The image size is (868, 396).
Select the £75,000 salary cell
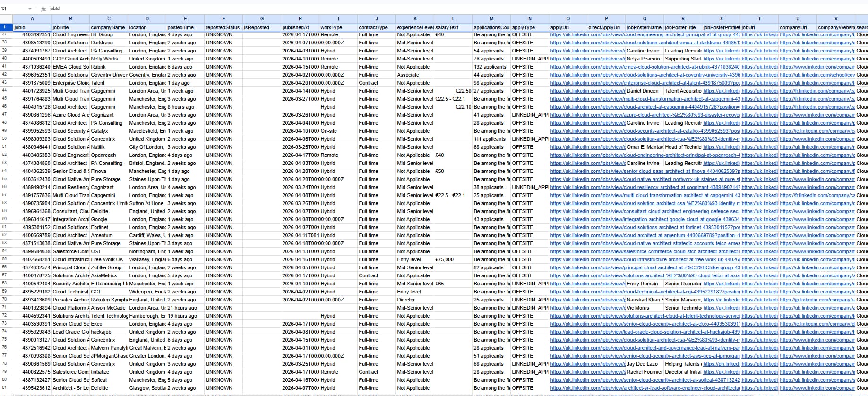coord(453,259)
